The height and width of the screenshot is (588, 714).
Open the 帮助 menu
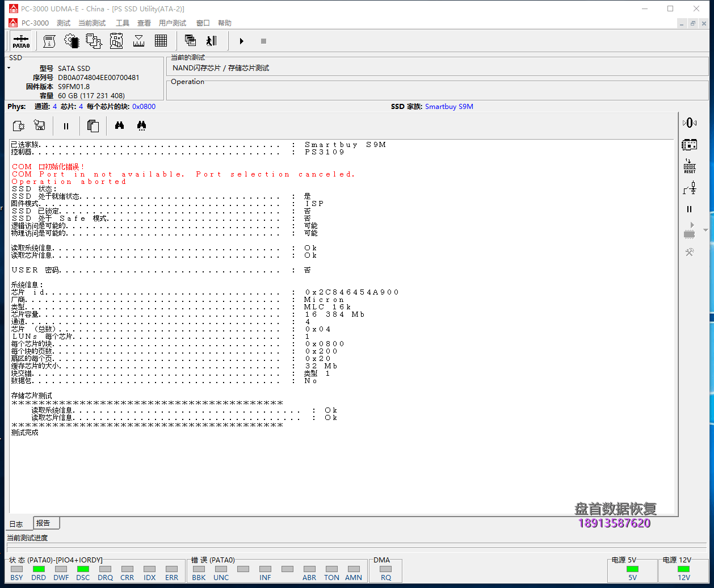pyautogui.click(x=225, y=23)
